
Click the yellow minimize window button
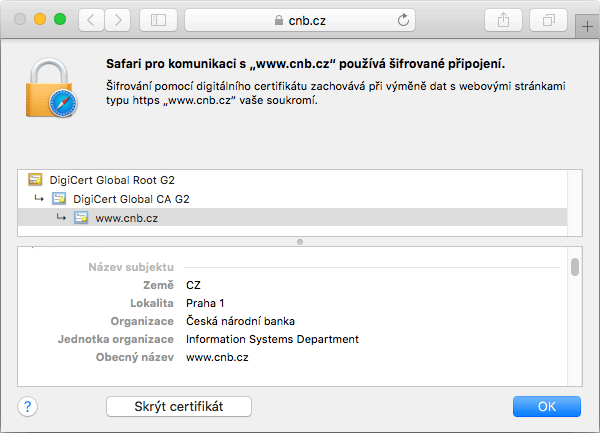[40, 19]
